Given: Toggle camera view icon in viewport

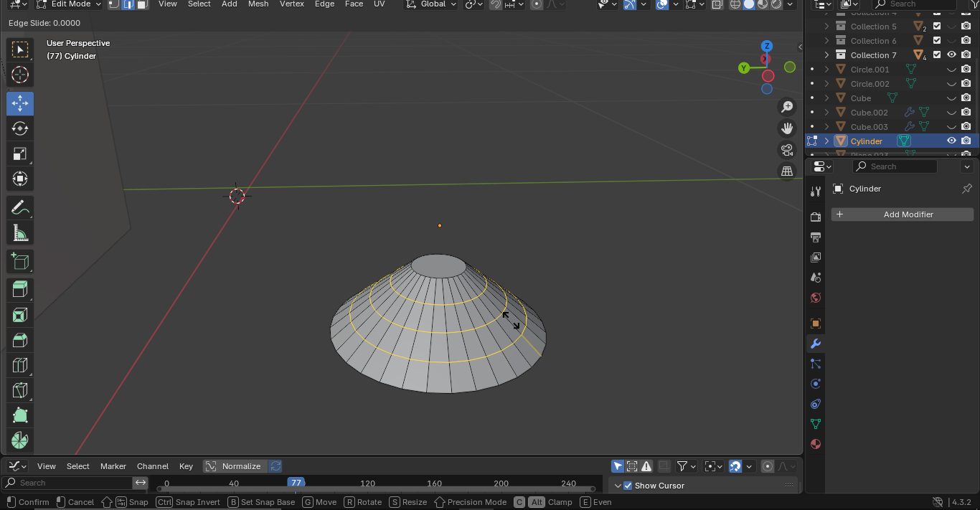Looking at the screenshot, I should (x=787, y=150).
